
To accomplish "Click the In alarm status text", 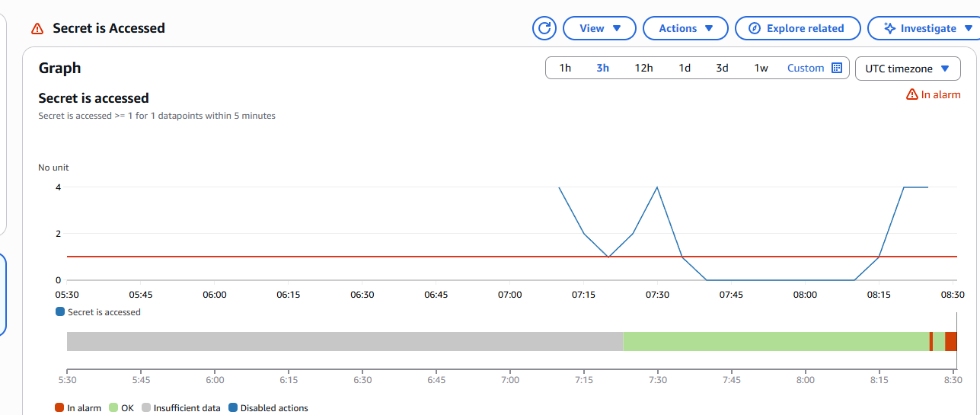I will click(x=941, y=95).
